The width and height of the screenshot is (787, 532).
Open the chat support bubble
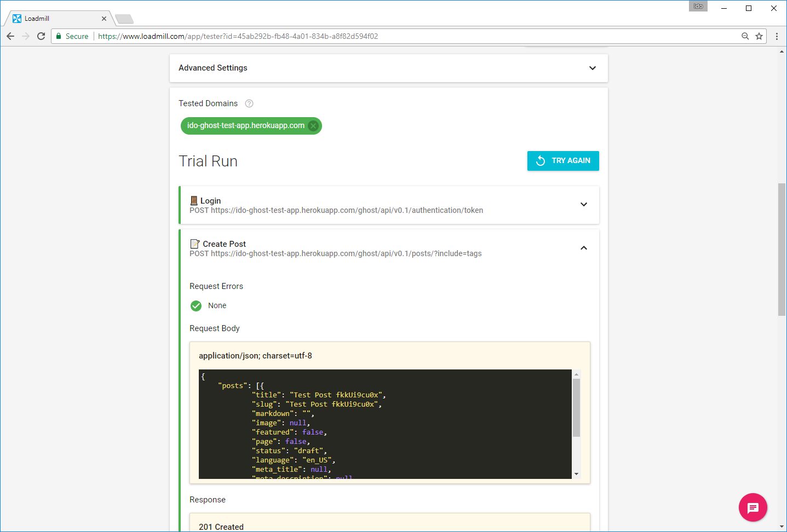click(x=753, y=507)
